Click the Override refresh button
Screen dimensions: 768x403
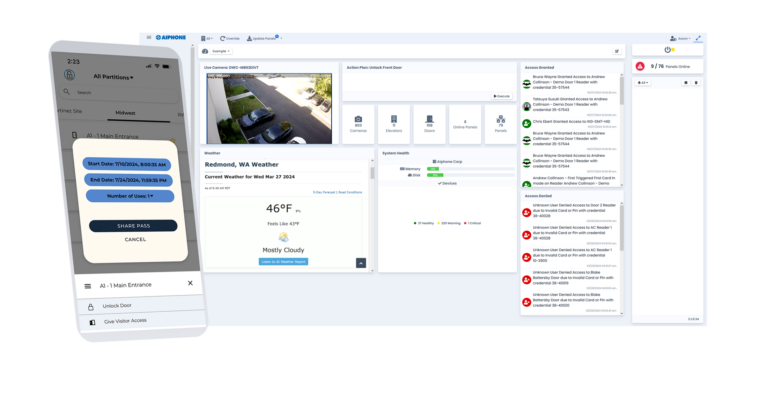coord(230,38)
